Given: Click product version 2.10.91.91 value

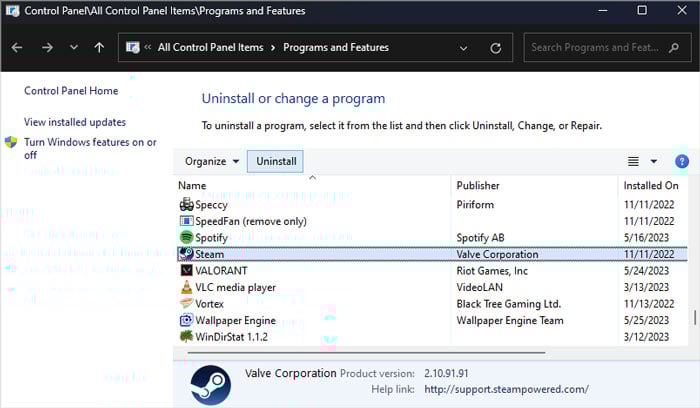Looking at the screenshot, I should (x=446, y=373).
